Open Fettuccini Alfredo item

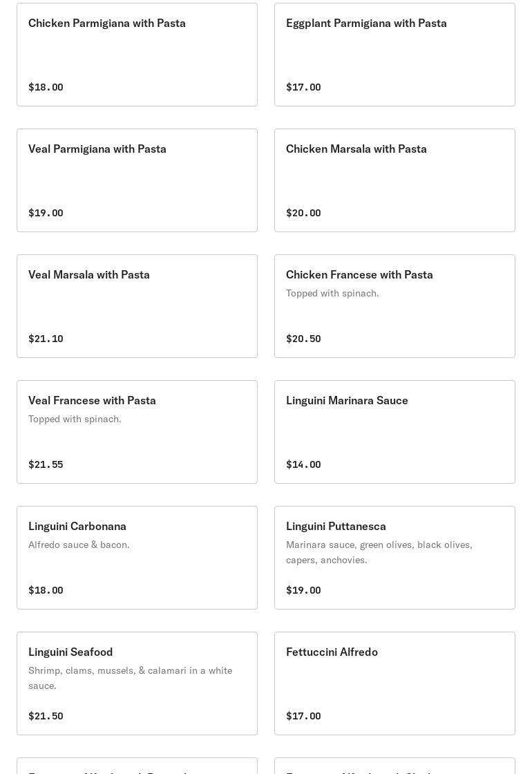coord(395,683)
